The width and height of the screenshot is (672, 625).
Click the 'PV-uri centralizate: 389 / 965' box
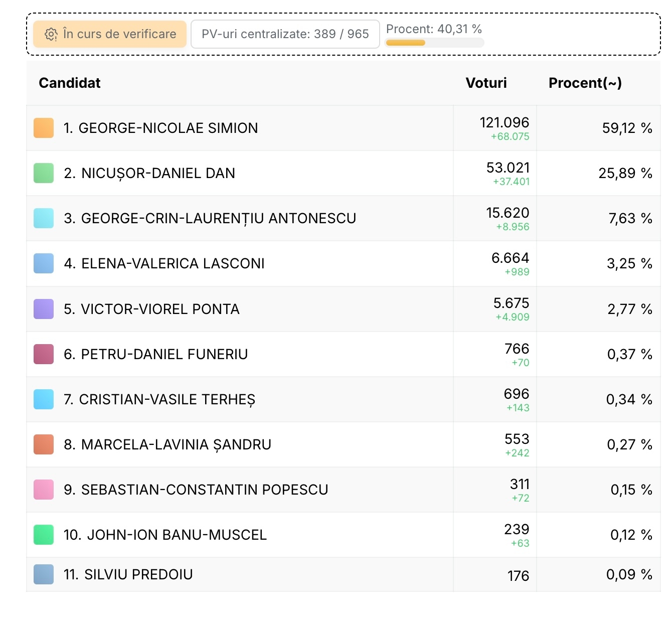click(285, 34)
